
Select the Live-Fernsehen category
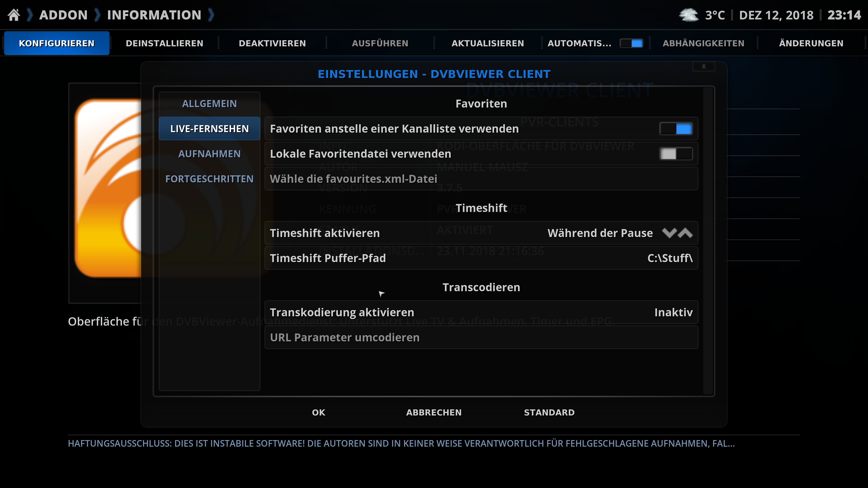tap(209, 129)
